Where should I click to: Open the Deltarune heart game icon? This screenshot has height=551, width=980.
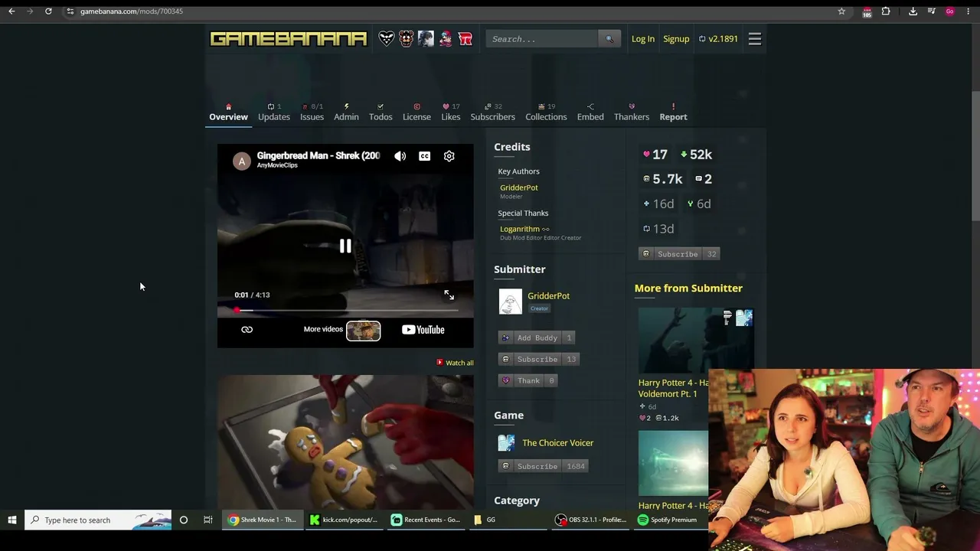click(x=387, y=39)
